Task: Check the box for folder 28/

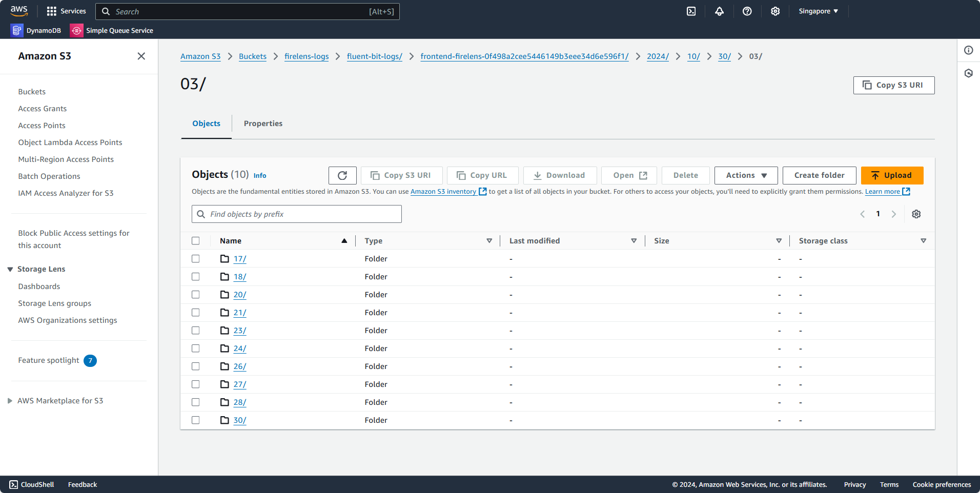Action: [x=195, y=402]
